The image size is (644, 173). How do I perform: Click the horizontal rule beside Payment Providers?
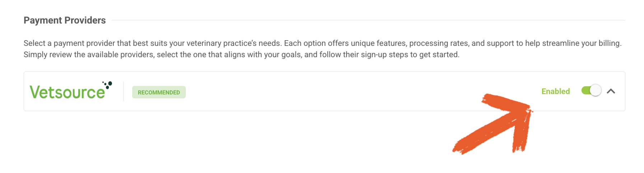coord(368,20)
